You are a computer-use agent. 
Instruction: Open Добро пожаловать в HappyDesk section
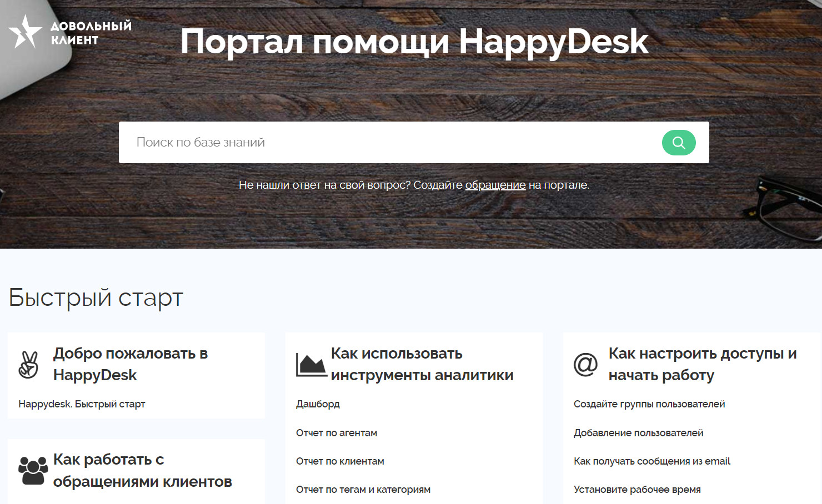tap(131, 364)
